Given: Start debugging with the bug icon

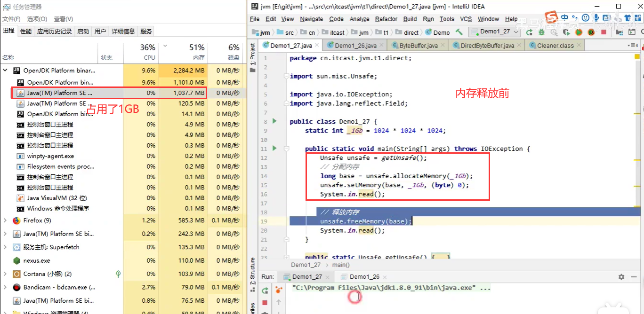Looking at the screenshot, I should point(542,32).
